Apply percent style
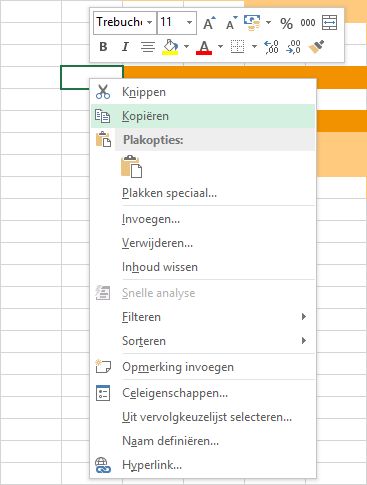Viewport: 367px width, 485px height. tap(286, 23)
